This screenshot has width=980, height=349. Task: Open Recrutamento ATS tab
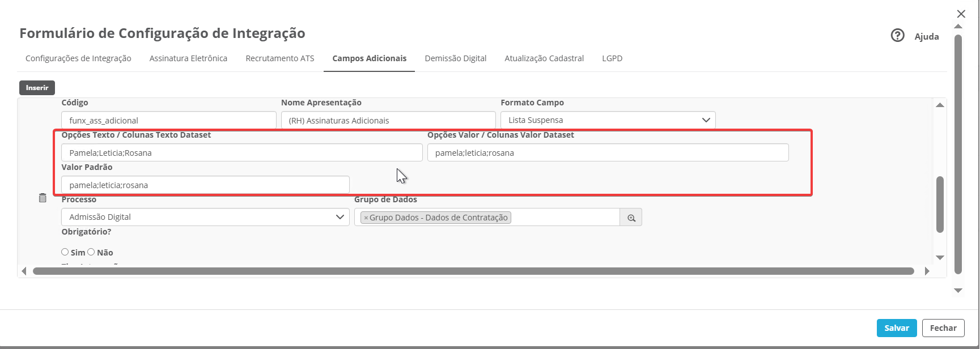(x=280, y=58)
